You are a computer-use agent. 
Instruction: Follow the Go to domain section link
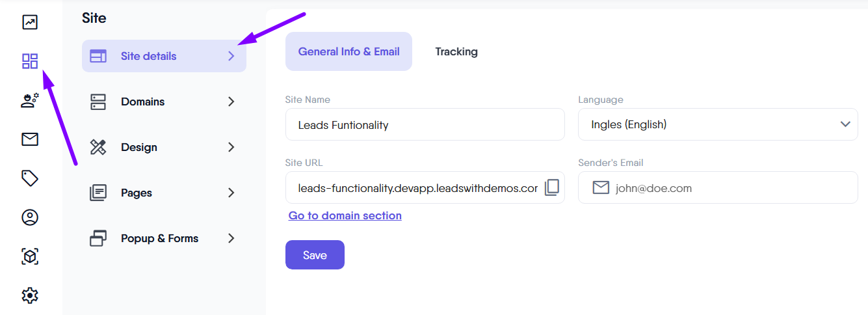pos(345,215)
